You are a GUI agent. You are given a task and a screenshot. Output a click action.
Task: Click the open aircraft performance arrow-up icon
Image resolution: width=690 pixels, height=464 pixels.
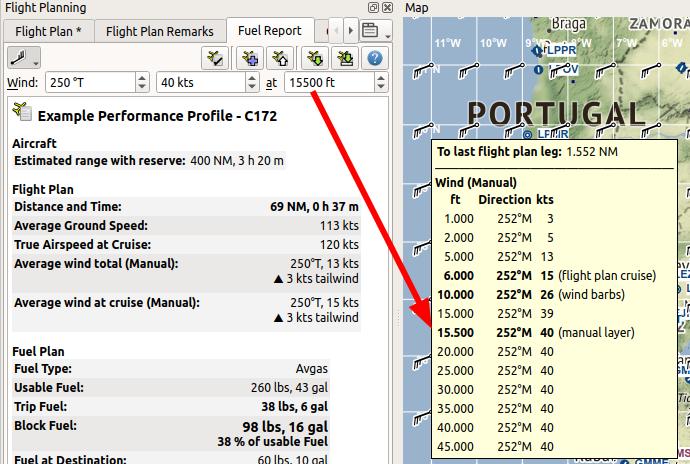pyautogui.click(x=280, y=58)
